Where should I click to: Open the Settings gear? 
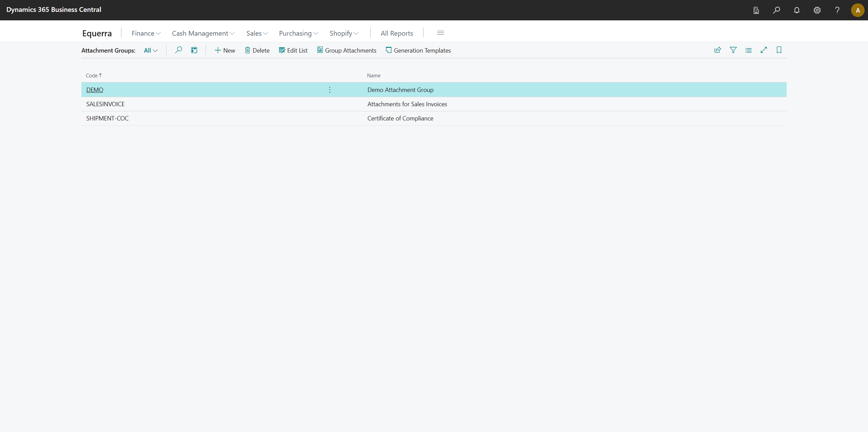tap(817, 10)
